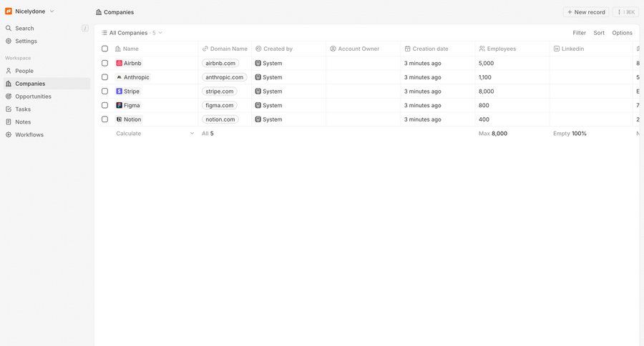Click the Filter button

pyautogui.click(x=579, y=33)
